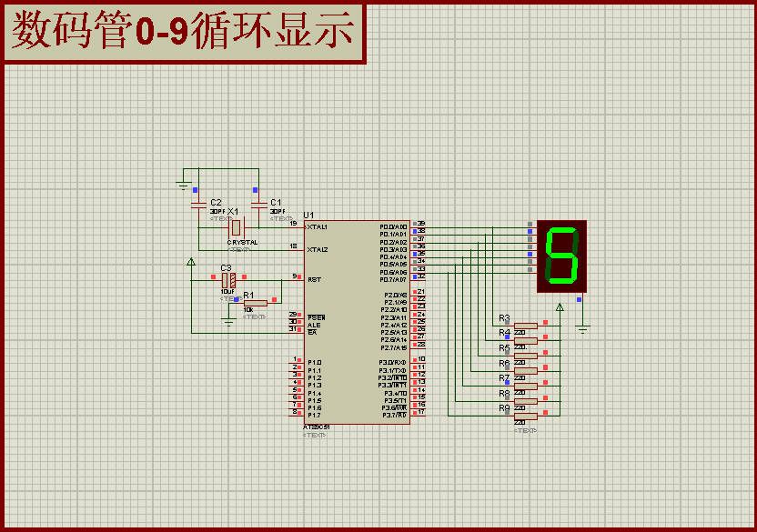Click the title text 数码管0-9循环显示
The image size is (757, 532).
pyautogui.click(x=183, y=30)
